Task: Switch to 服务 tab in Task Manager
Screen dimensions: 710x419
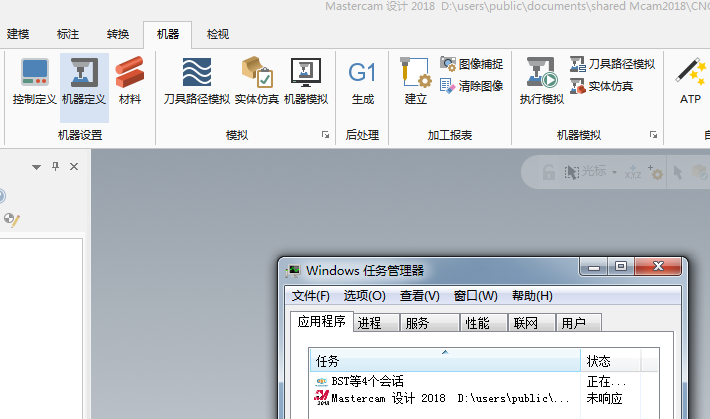Action: pyautogui.click(x=429, y=323)
